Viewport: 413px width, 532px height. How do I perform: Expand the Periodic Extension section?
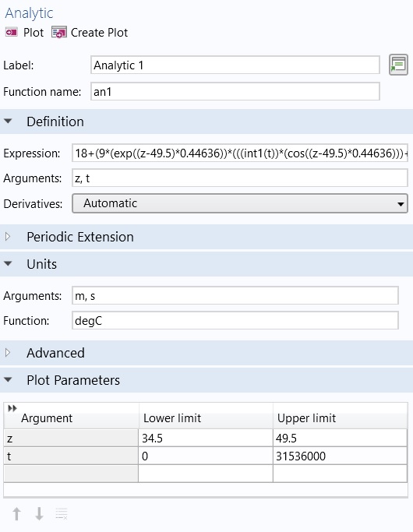point(8,237)
